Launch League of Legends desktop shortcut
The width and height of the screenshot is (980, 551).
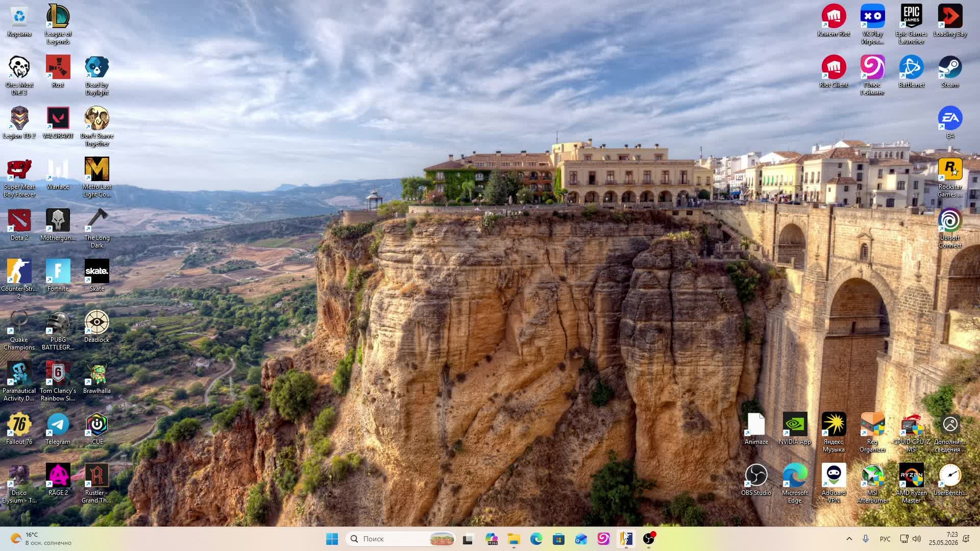point(58,24)
